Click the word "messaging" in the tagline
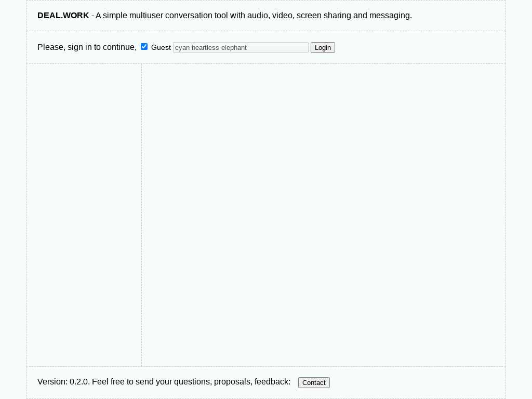Image resolution: width=532 pixels, height=399 pixels. [x=390, y=16]
